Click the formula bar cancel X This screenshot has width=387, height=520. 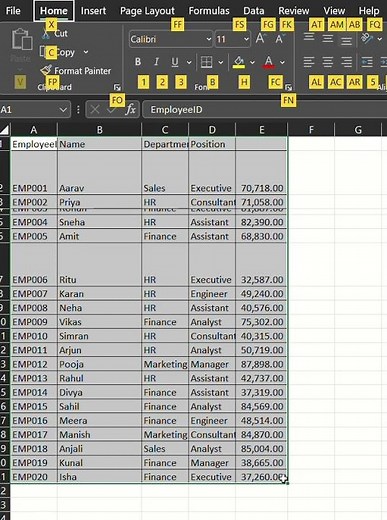coord(95,109)
